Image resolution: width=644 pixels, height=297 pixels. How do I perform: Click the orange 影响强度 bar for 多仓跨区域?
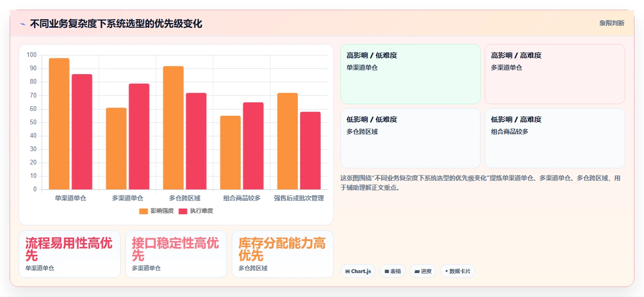(x=173, y=128)
